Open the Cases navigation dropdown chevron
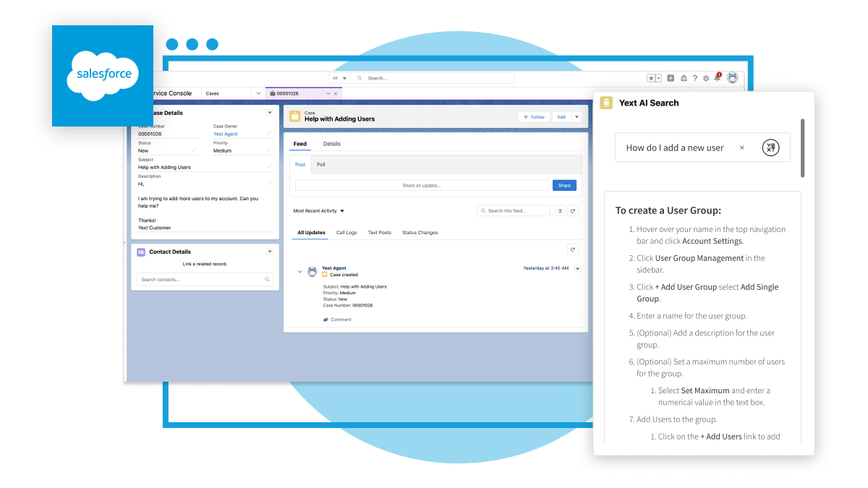Image resolution: width=868 pixels, height=488 pixels. point(258,93)
